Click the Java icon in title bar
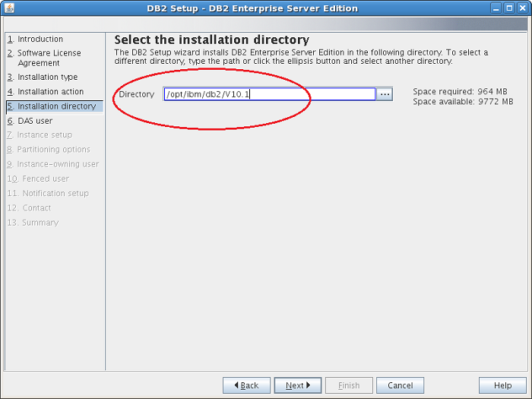This screenshot has width=532, height=399. pyautogui.click(x=10, y=8)
